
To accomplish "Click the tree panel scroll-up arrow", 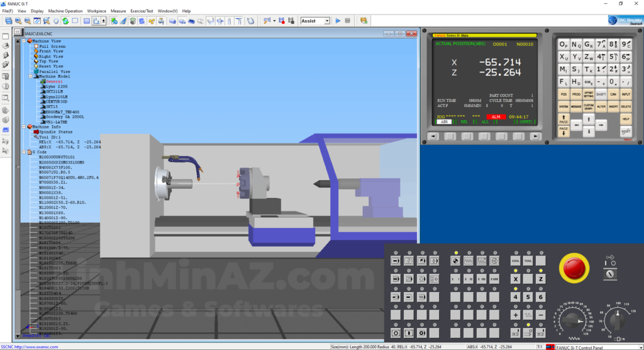I will click(18, 41).
